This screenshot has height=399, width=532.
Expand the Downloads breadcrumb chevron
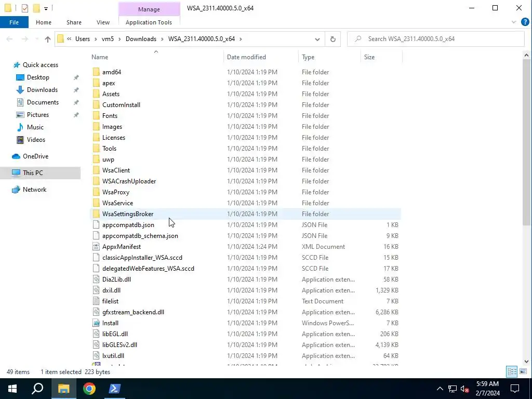coord(162,39)
